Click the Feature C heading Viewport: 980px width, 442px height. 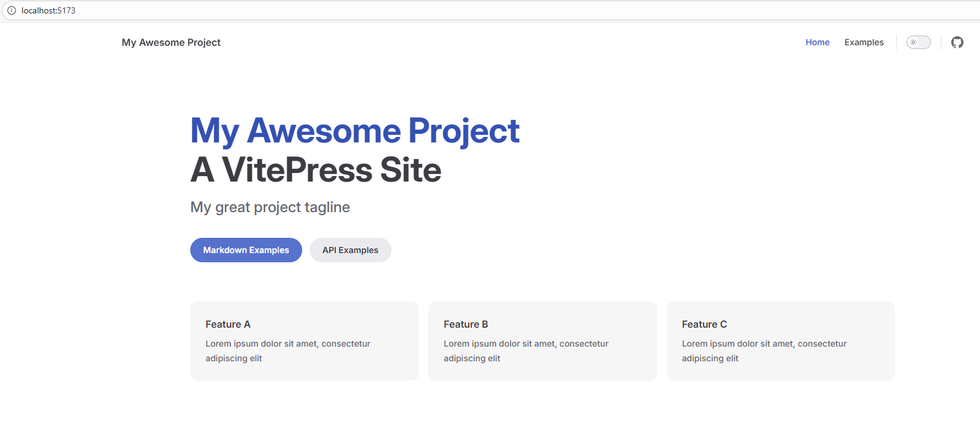tap(704, 324)
